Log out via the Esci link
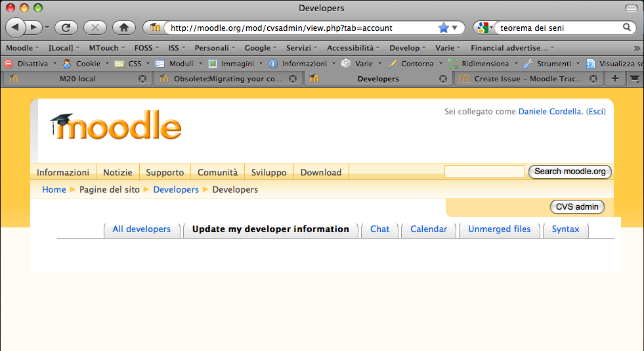Image resolution: width=644 pixels, height=351 pixels. [596, 111]
